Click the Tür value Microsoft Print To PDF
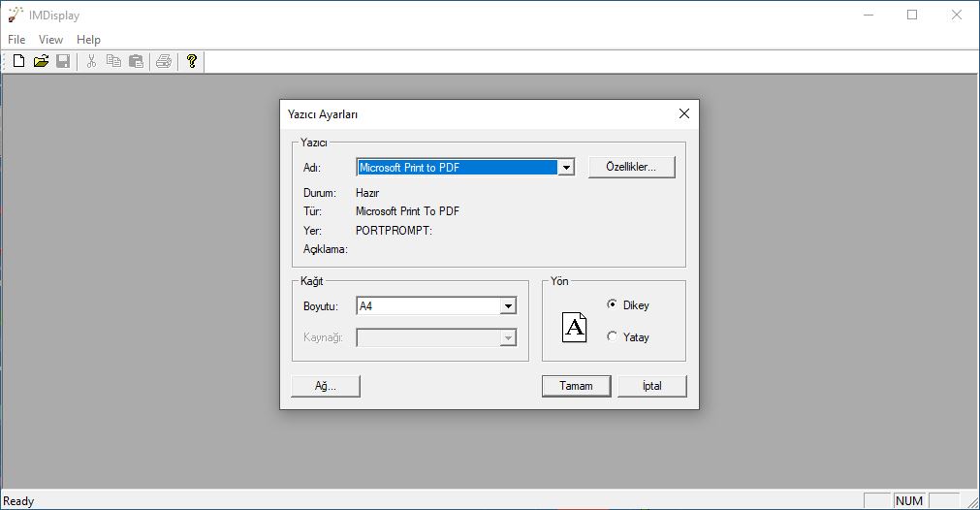This screenshot has width=980, height=510. pyautogui.click(x=407, y=211)
